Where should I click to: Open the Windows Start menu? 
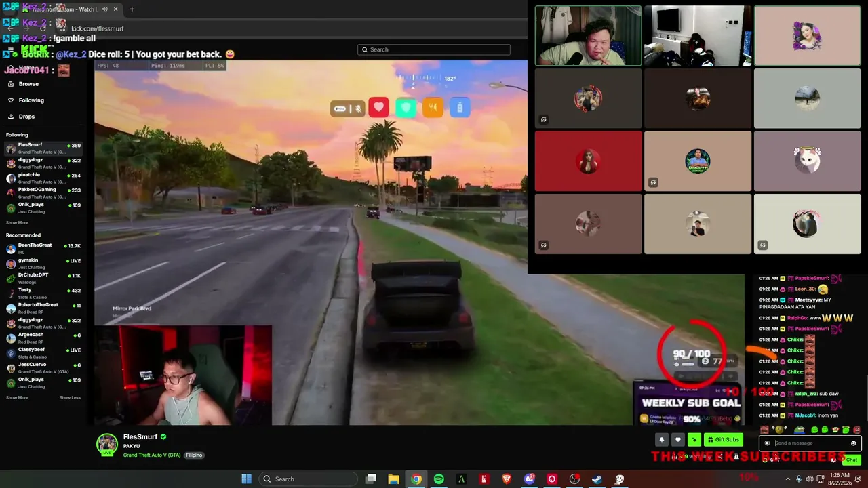tap(247, 479)
